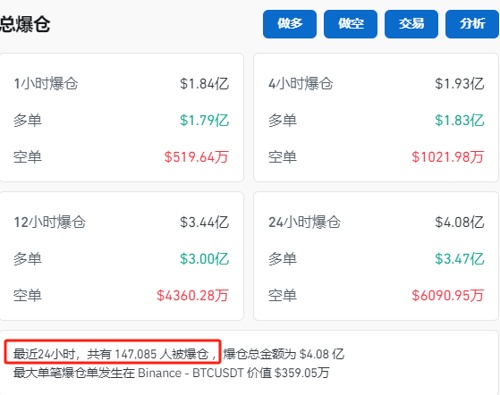Viewport: 500px width, 395px height.
Task: Click the 做空 button
Action: tap(350, 24)
